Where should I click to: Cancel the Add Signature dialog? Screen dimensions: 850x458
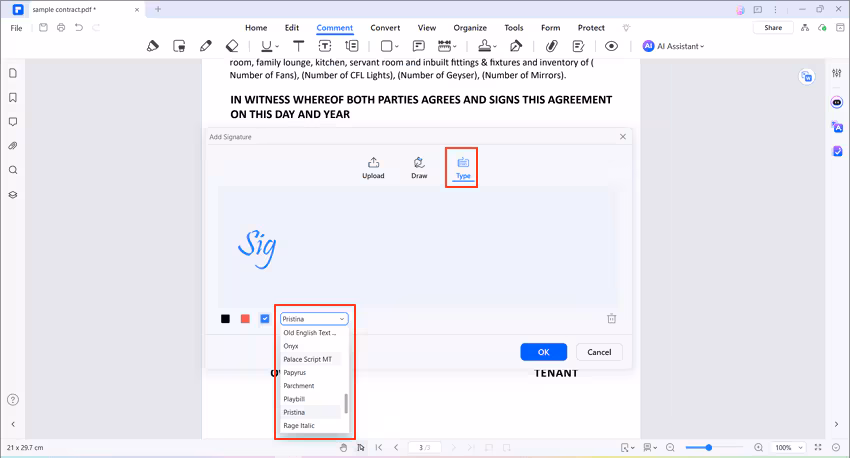(x=599, y=352)
